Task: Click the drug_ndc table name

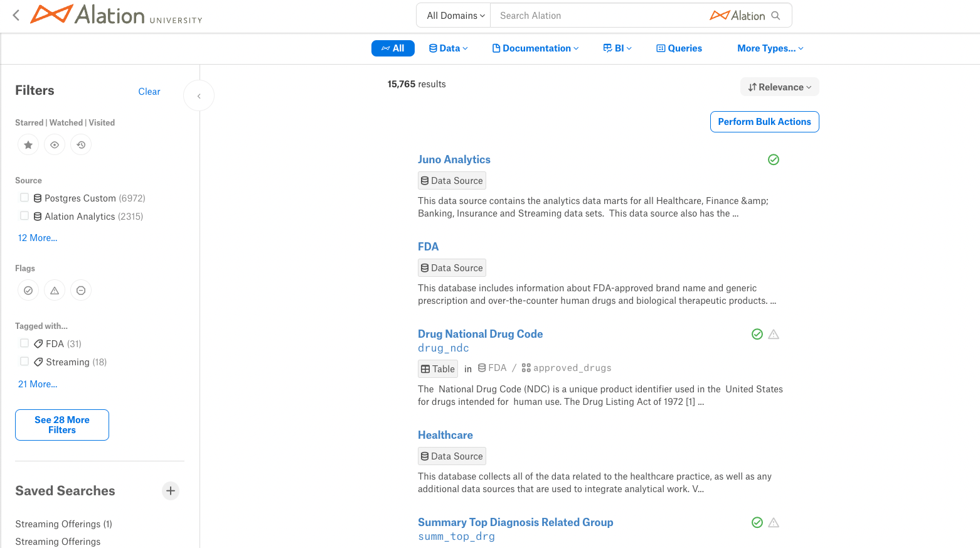Action: 444,348
